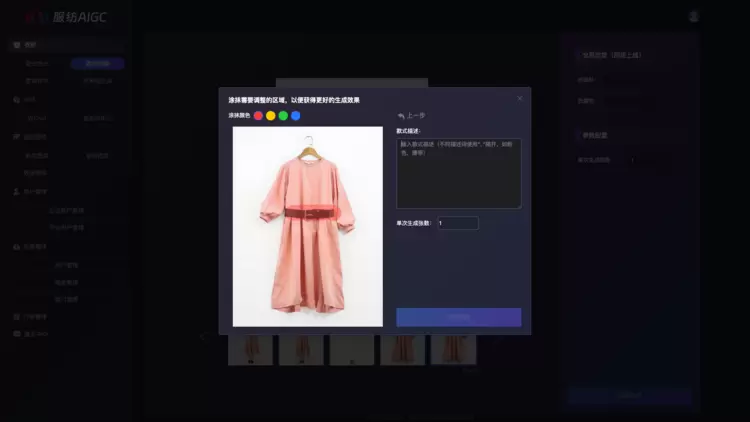
Task: Click the pink dress image canvas
Action: [307, 226]
